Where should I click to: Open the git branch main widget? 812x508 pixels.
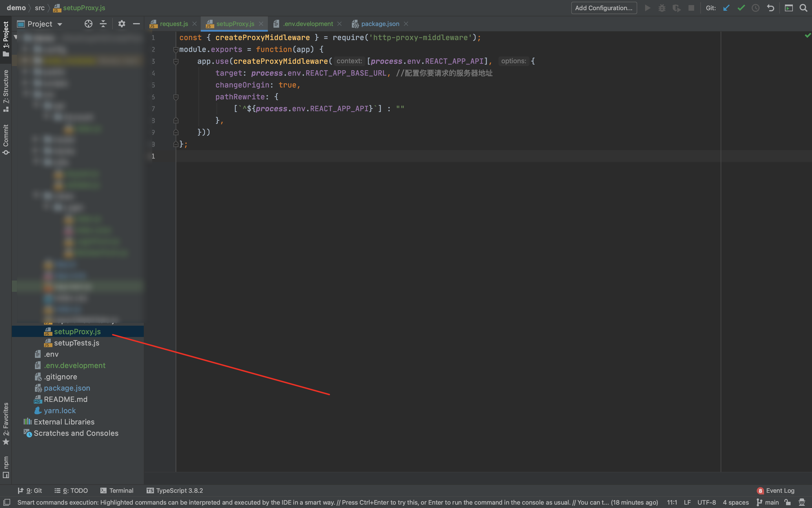[768, 502]
